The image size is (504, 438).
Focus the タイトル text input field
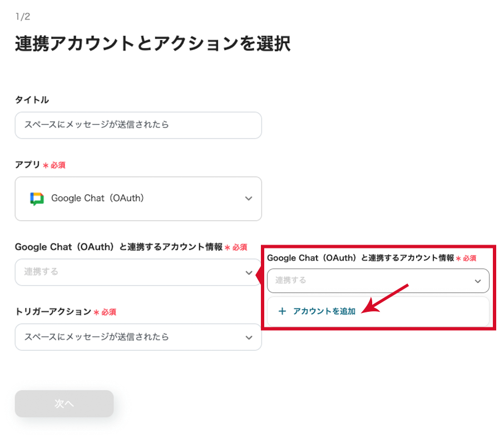138,125
